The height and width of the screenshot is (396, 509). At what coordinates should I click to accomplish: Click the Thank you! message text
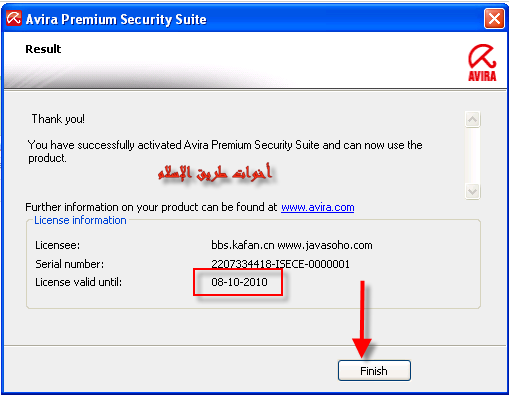pos(58,119)
